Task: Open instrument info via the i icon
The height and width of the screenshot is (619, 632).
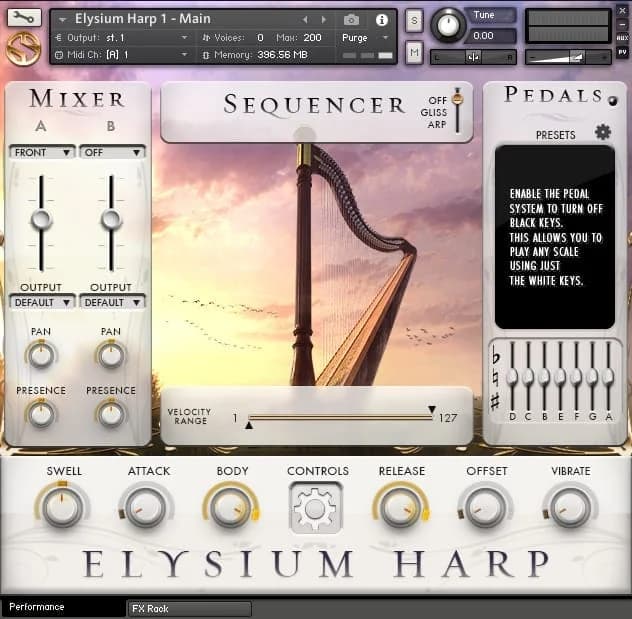Action: [x=381, y=20]
